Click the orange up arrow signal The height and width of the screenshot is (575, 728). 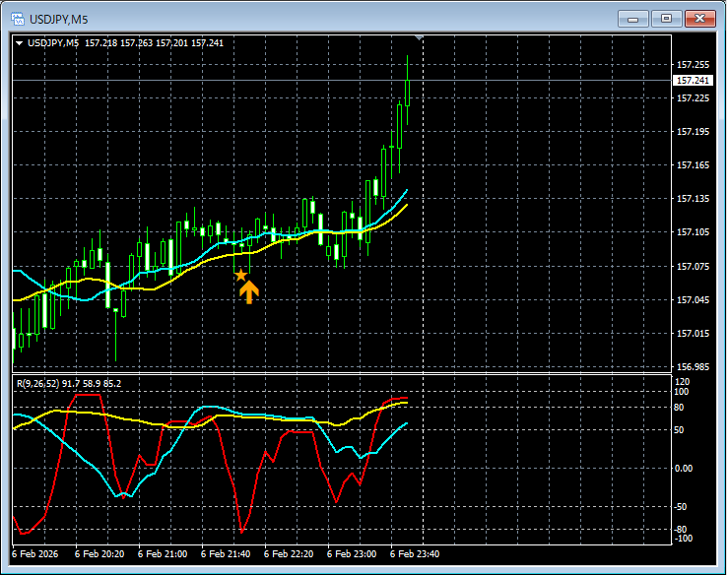(x=248, y=291)
